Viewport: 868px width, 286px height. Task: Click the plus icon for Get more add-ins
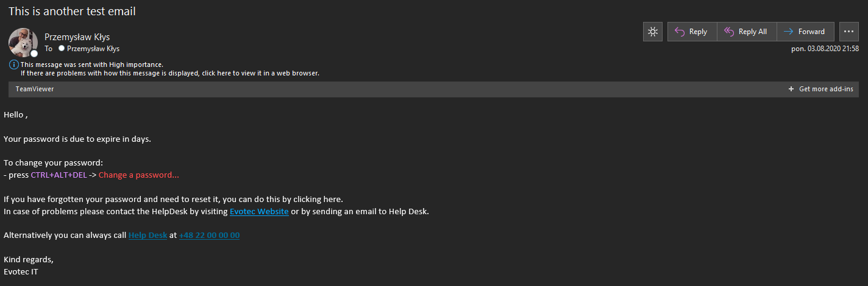(x=792, y=89)
